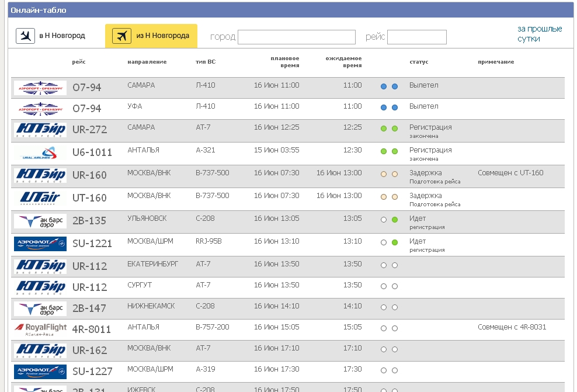Click aircraft type 'A-319'
The width and height of the screenshot is (577, 392).
pyautogui.click(x=206, y=369)
